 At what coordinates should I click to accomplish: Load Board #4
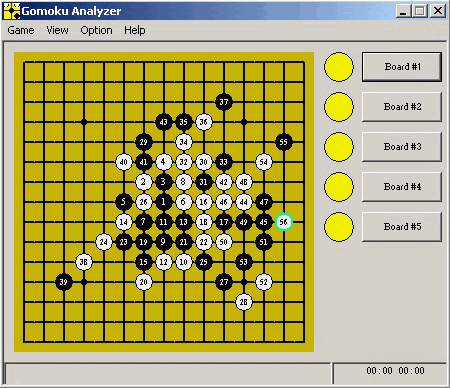coord(402,187)
